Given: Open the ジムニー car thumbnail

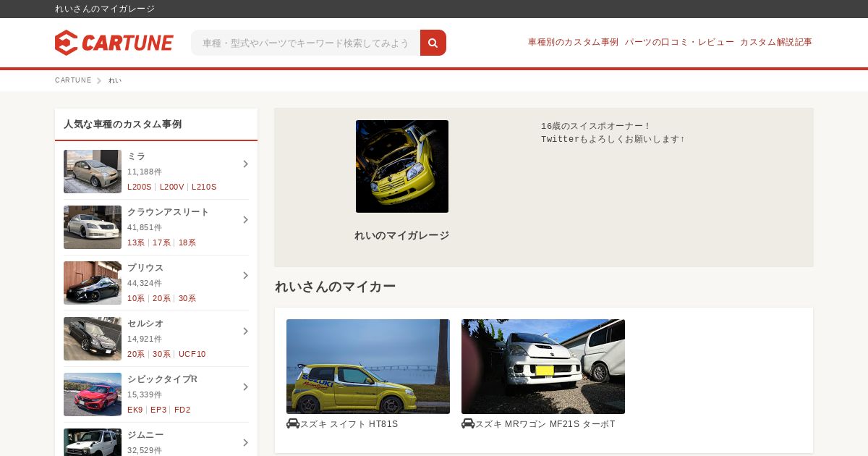Looking at the screenshot, I should point(93,442).
